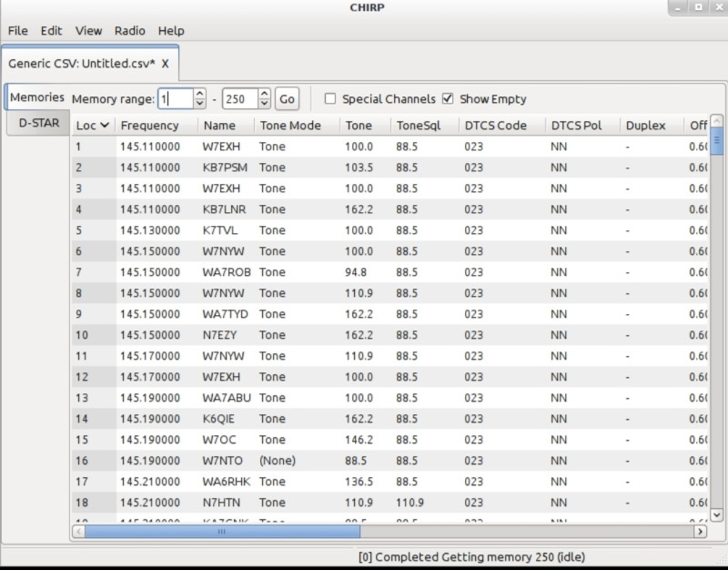This screenshot has height=570, width=728.
Task: Close the Untitled.csv tab with X
Action: coord(165,64)
